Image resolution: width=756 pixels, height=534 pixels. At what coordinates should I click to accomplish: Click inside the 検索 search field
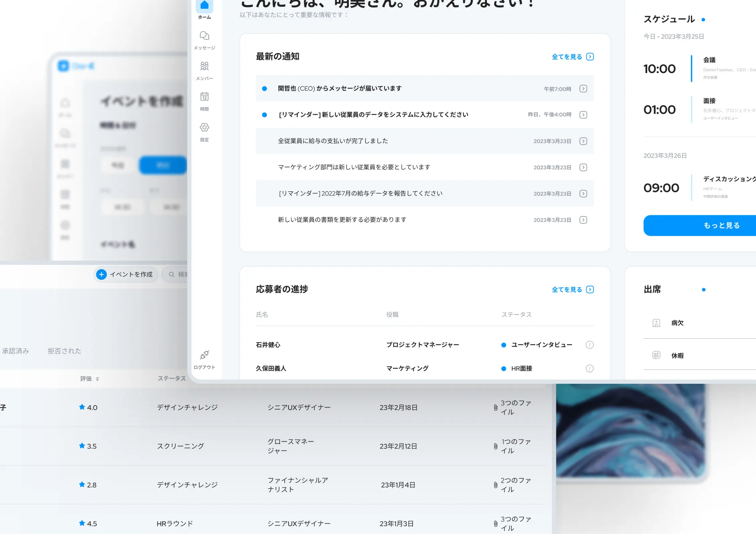pos(179,274)
